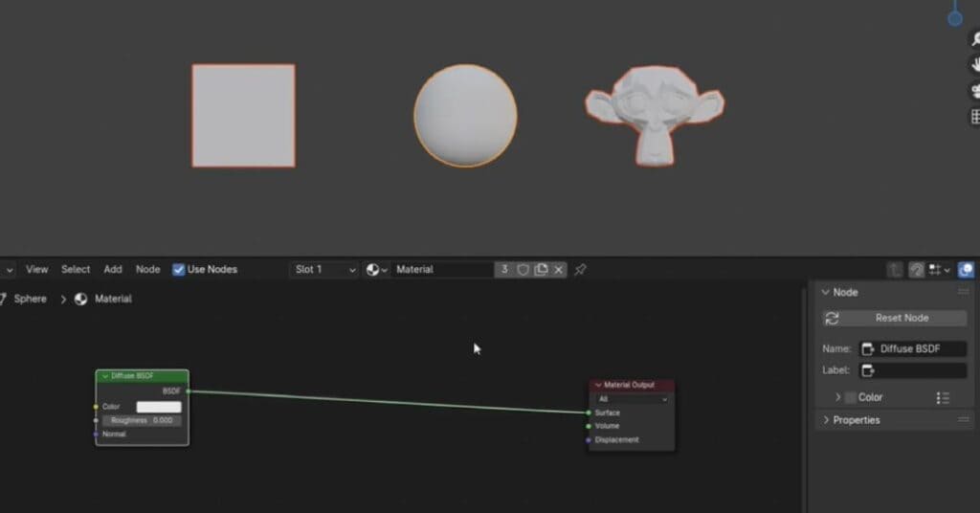
Task: Click the Sphere breadcrumb
Action: [30, 299]
